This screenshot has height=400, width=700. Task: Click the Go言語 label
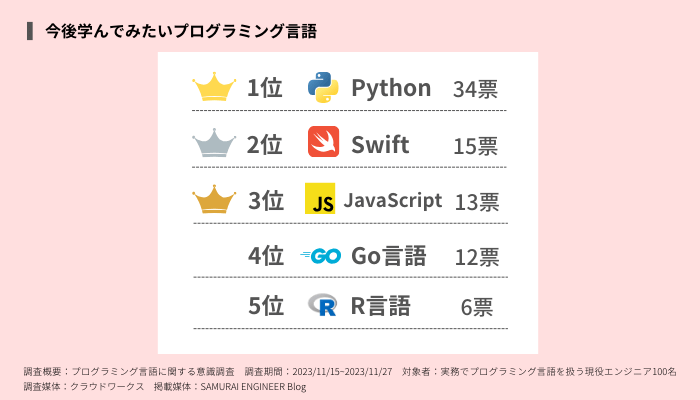pos(389,256)
